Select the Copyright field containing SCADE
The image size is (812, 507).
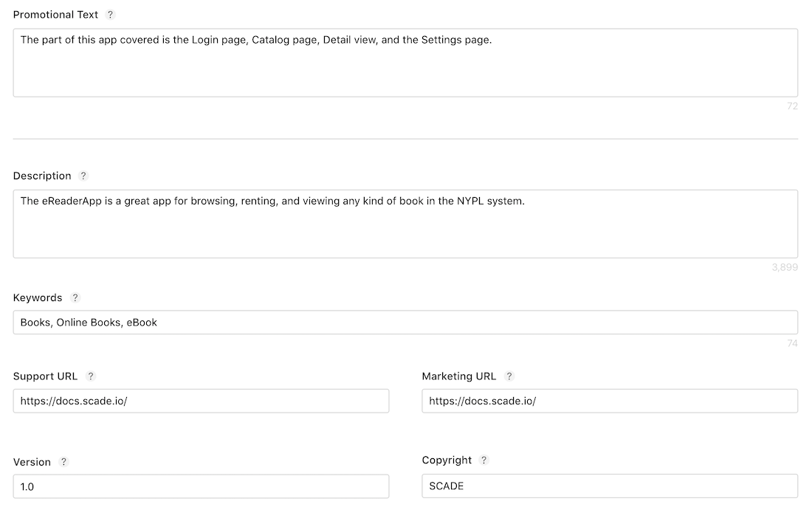[610, 486]
